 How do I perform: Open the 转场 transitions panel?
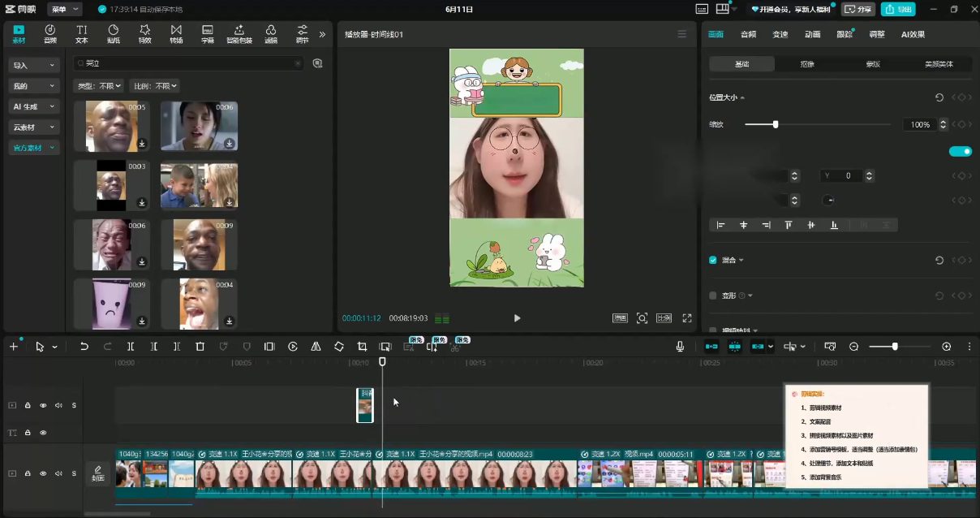point(176,33)
